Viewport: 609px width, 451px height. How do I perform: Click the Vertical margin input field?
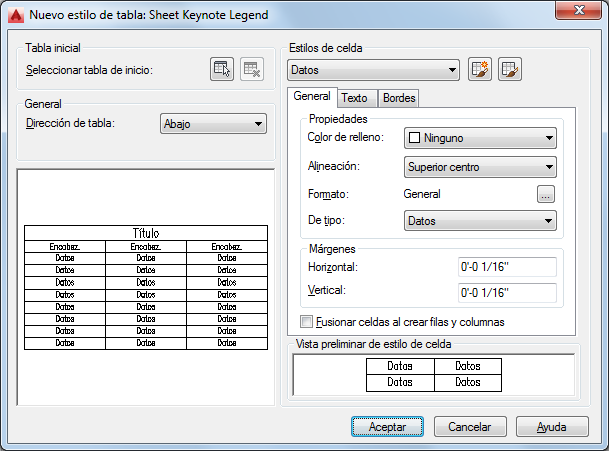click(x=507, y=293)
